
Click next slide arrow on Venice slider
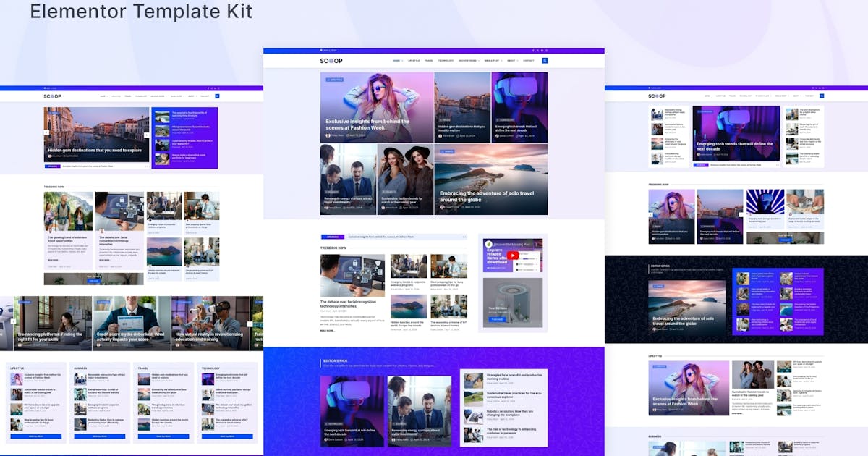click(x=146, y=135)
